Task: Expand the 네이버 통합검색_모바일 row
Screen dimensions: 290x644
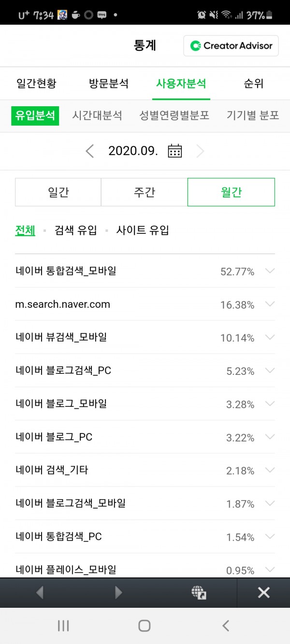Action: pyautogui.click(x=270, y=271)
